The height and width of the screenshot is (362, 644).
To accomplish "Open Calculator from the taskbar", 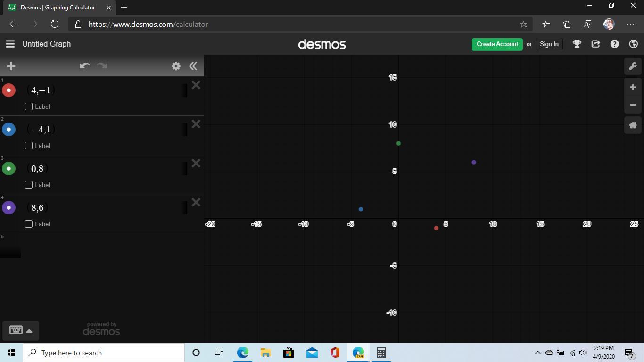I will pos(381,353).
